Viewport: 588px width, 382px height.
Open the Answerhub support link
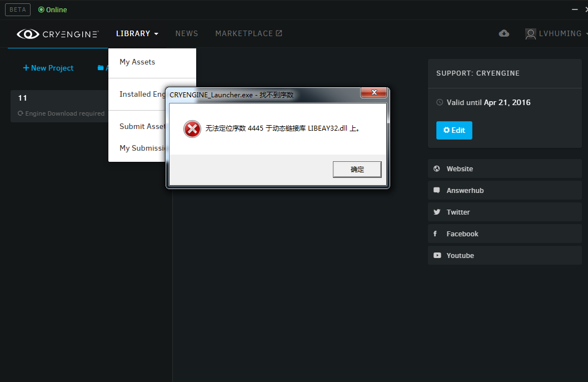(505, 190)
